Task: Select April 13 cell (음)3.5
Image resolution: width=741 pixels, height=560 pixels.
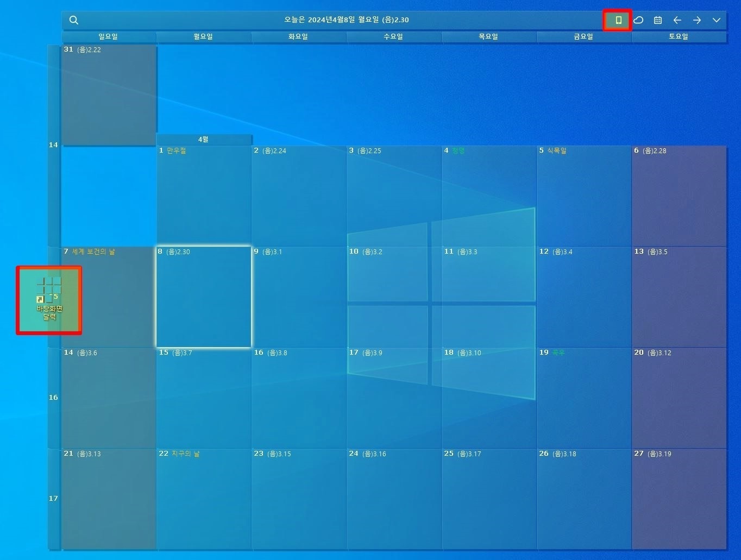Action: tap(679, 297)
